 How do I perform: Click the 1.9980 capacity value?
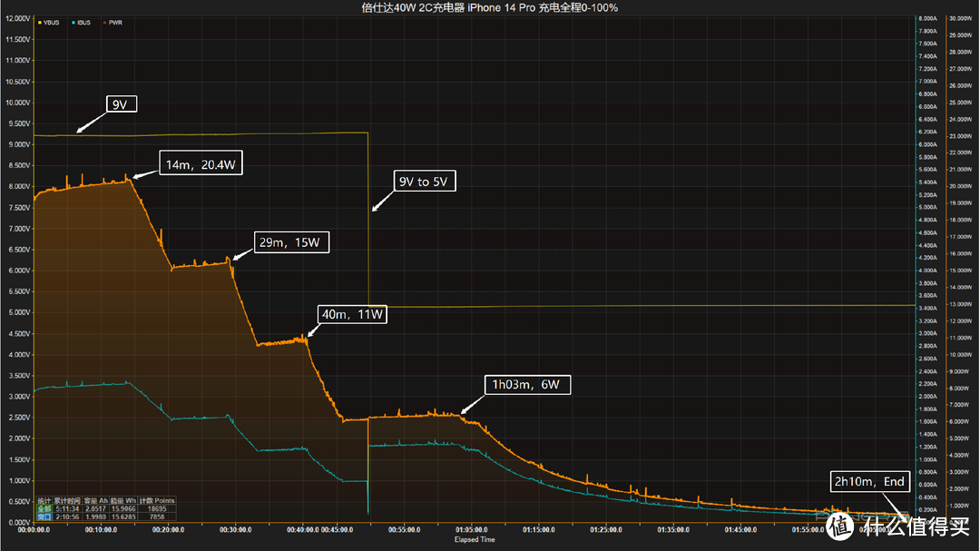click(x=95, y=517)
